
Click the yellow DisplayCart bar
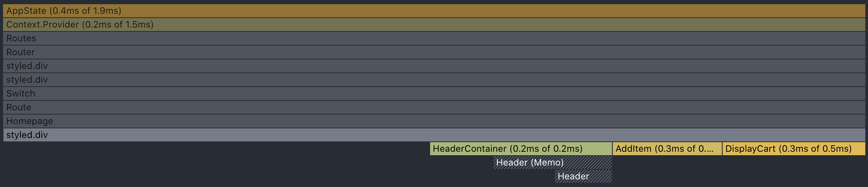coord(794,149)
